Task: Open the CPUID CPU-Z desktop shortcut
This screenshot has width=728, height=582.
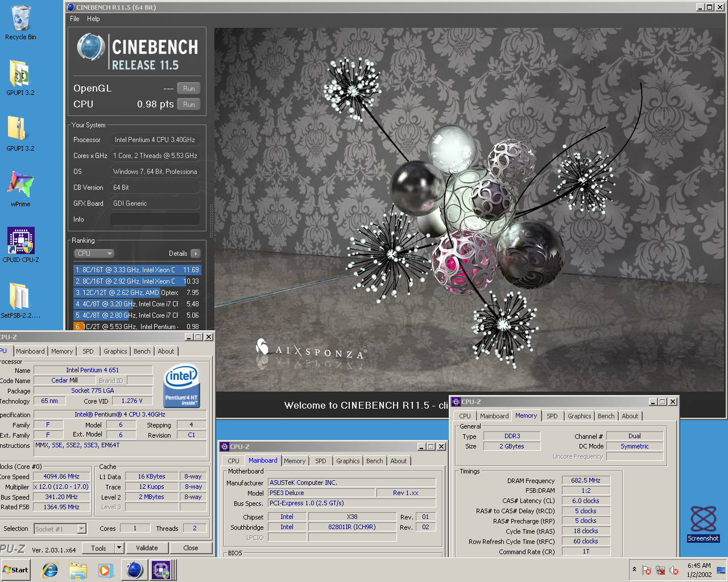Action: coord(20,244)
